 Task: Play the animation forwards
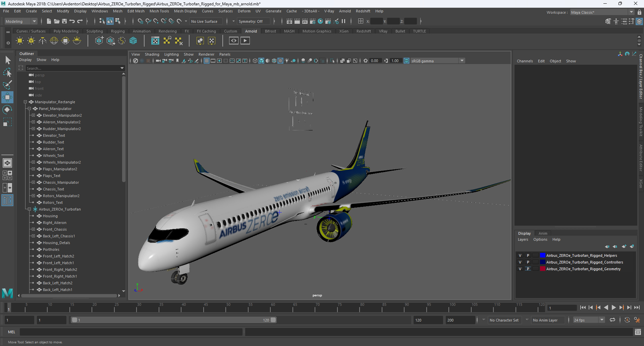pyautogui.click(x=614, y=307)
